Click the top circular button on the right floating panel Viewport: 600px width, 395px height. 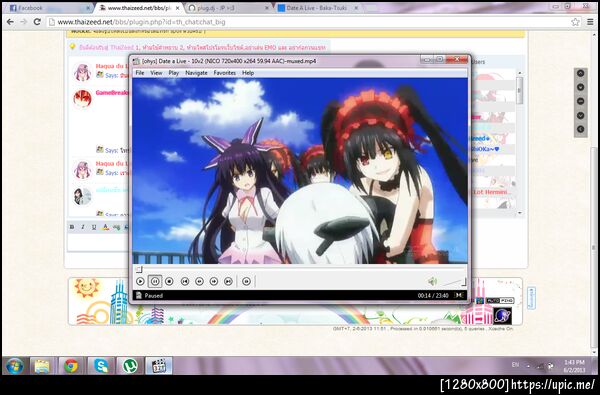click(580, 73)
